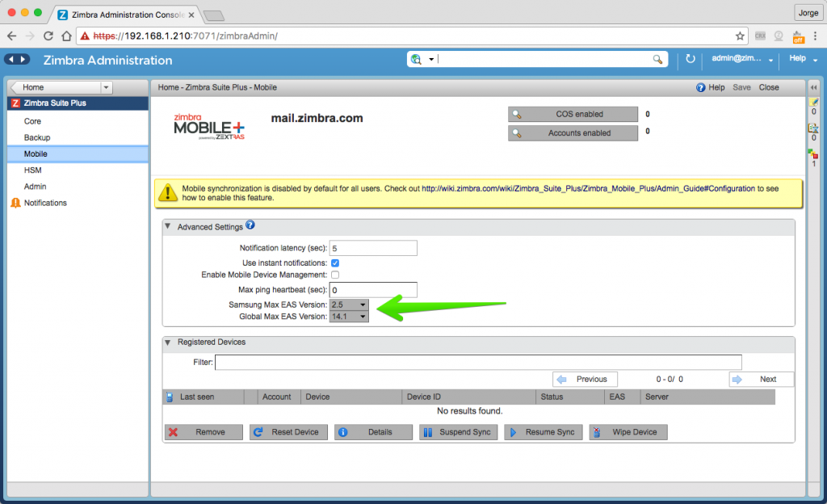The image size is (827, 504).
Task: Go forward with the Zimbra header right arrow
Action: [x=23, y=60]
